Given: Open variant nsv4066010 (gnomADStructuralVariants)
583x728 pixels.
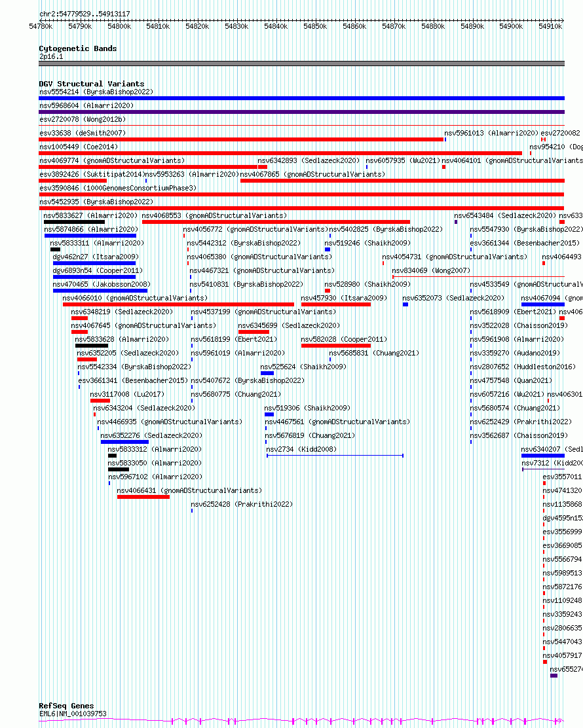Looking at the screenshot, I should tap(135, 298).
